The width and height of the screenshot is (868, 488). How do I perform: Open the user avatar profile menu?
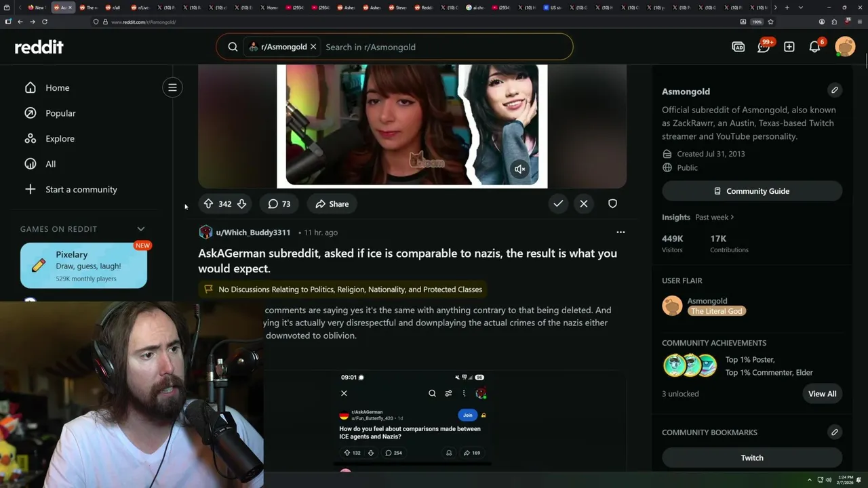point(845,47)
